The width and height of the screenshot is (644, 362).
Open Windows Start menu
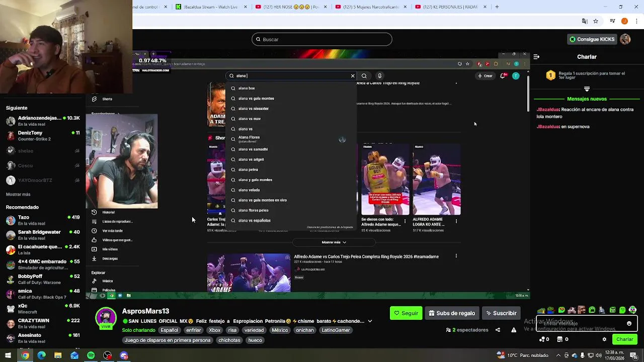(8, 355)
